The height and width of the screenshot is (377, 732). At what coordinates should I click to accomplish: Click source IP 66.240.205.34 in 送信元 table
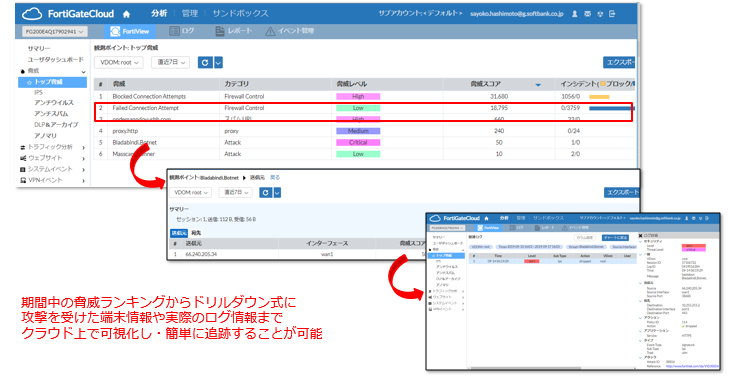[201, 254]
